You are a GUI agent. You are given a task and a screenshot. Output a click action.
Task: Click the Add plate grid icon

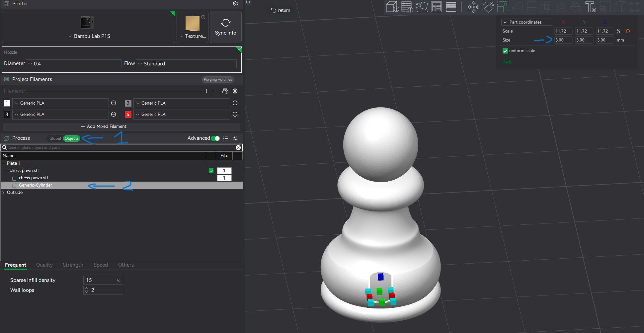pos(407,7)
